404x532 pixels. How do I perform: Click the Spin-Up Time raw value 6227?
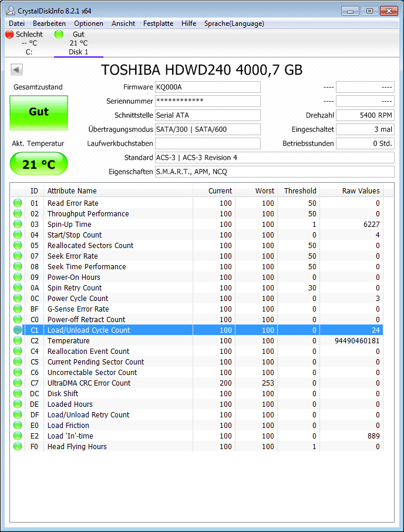371,225
